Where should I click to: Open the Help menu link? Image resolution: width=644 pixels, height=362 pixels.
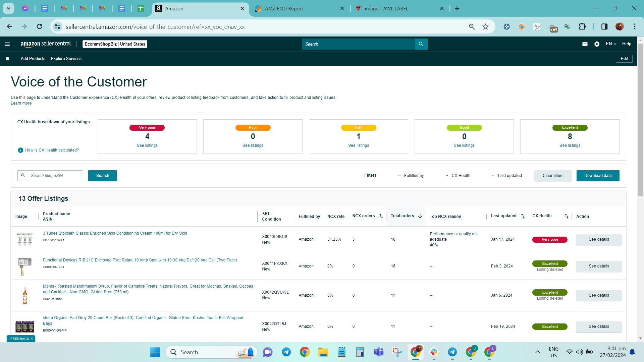pyautogui.click(x=627, y=44)
